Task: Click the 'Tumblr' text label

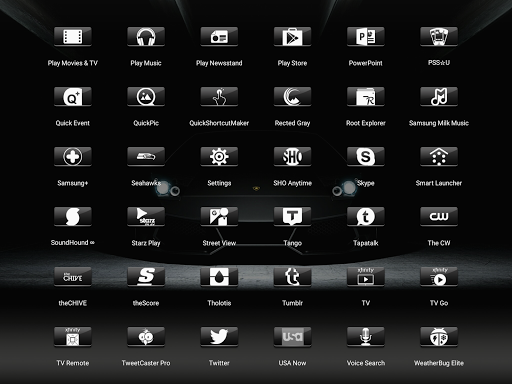Action: click(x=292, y=303)
